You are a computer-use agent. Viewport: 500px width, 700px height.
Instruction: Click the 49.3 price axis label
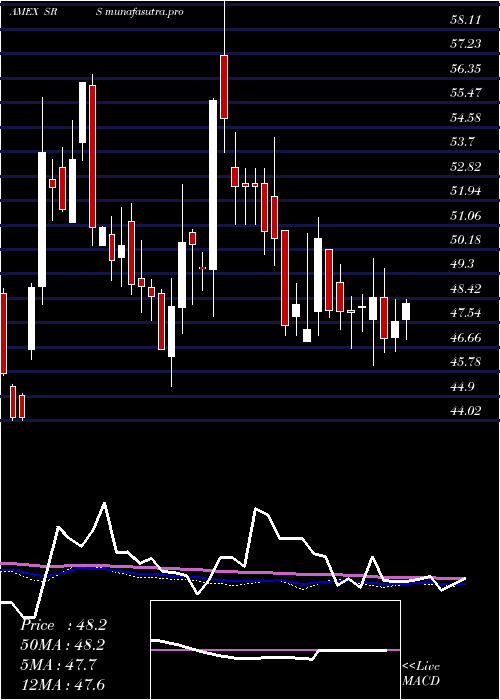(x=463, y=264)
